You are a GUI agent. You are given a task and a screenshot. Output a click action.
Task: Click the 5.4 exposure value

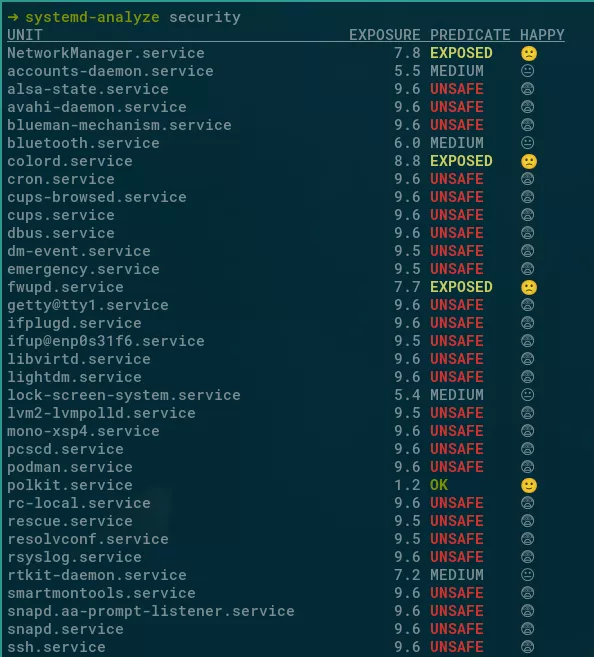click(407, 395)
